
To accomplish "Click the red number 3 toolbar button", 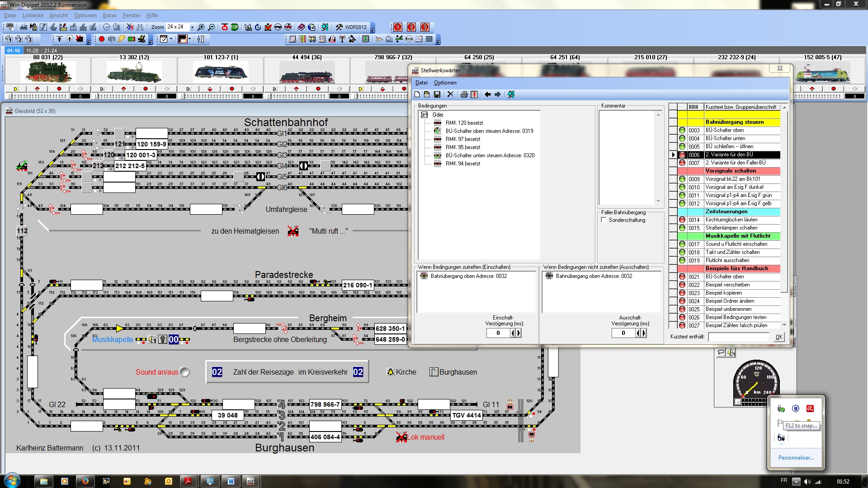I will tap(425, 27).
